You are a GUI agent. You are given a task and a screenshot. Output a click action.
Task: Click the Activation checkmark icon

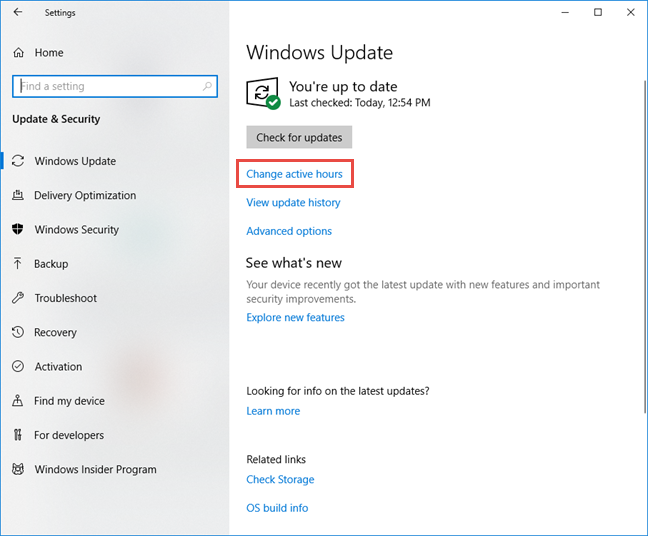coord(18,366)
